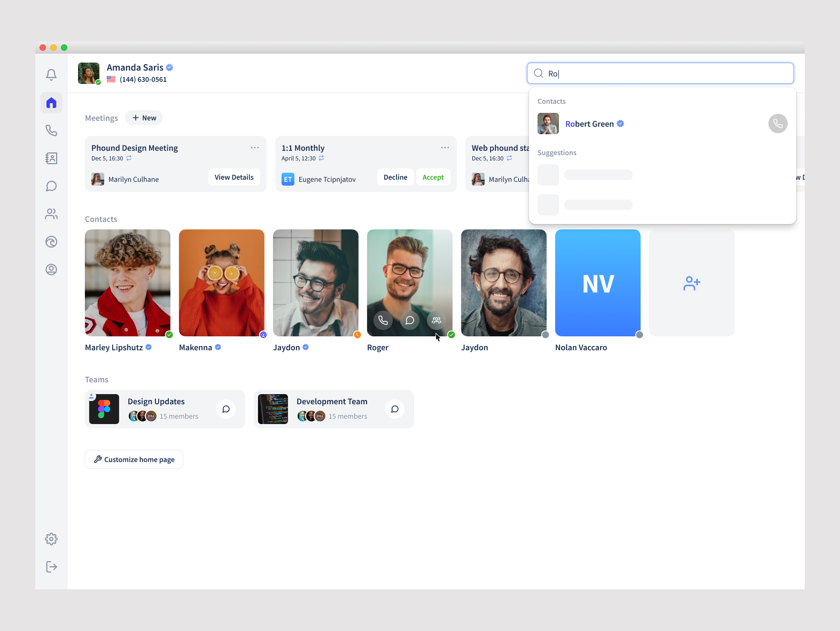Click the logout icon in sidebar

(x=51, y=567)
